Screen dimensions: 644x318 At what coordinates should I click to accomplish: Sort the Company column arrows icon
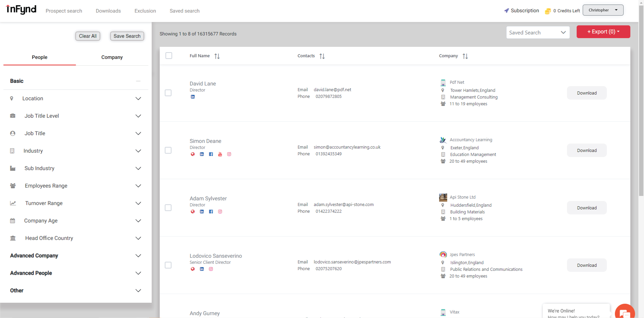click(x=465, y=56)
